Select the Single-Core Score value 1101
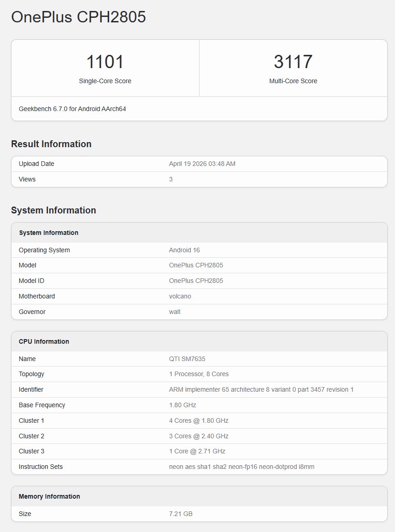Screen dimensions: 395x532 [105, 61]
